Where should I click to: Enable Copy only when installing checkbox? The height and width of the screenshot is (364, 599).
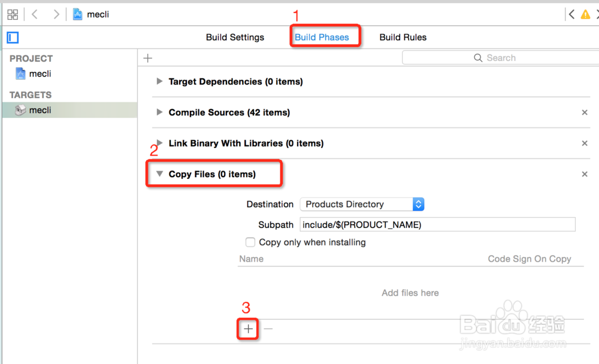coord(250,242)
